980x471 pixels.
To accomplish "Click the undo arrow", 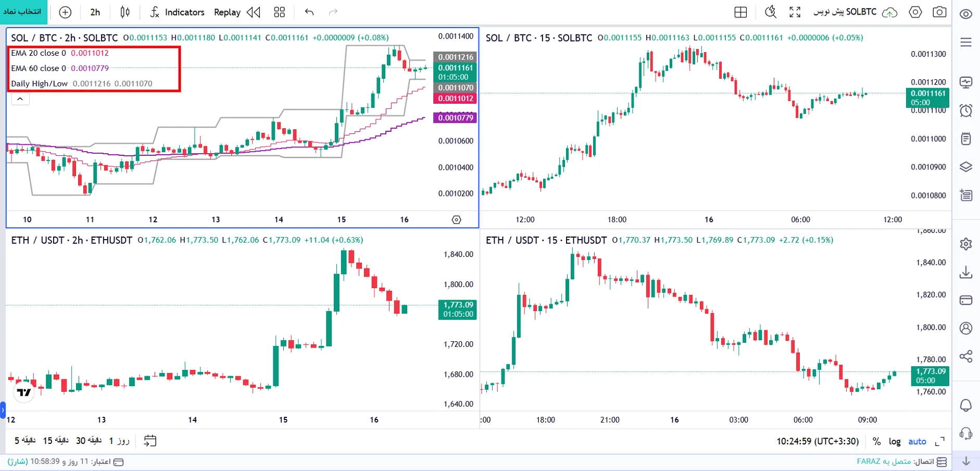I will click(x=309, y=12).
